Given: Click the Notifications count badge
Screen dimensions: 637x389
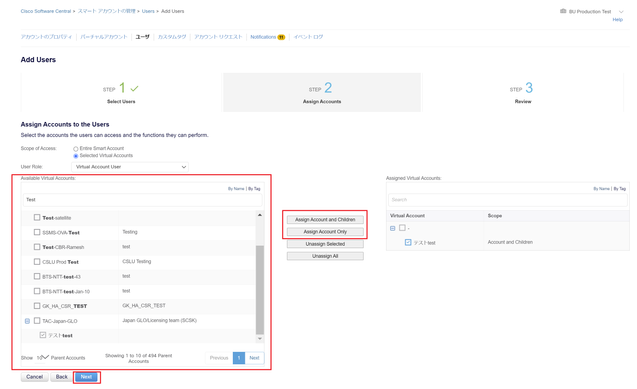Looking at the screenshot, I should tap(281, 37).
